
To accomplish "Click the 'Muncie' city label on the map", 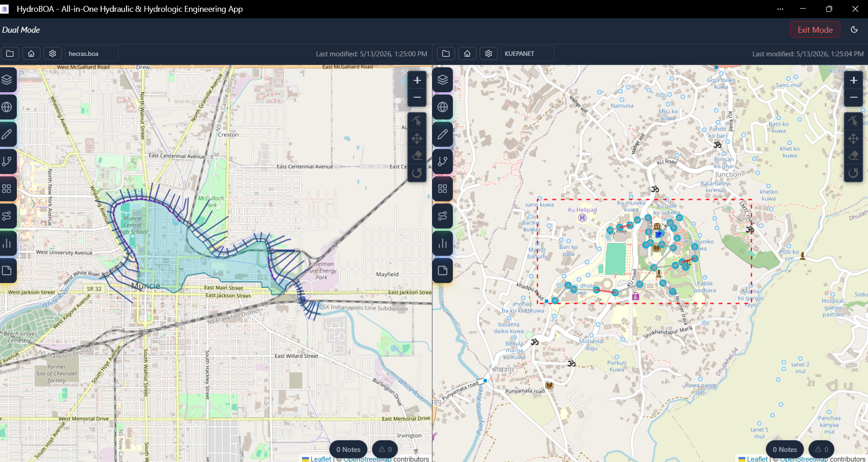I will [x=145, y=286].
